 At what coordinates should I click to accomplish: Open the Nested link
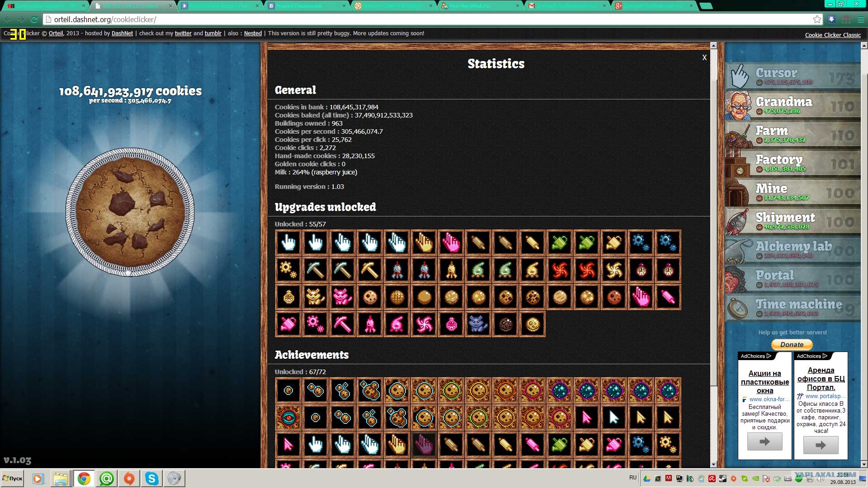pos(253,33)
